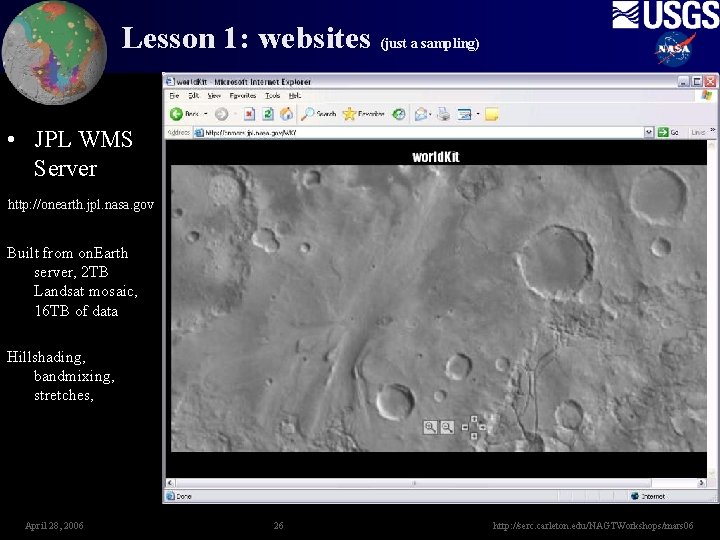Screen dimensions: 720x540
Task: Stop page loading with red X icon
Action: click(x=249, y=113)
